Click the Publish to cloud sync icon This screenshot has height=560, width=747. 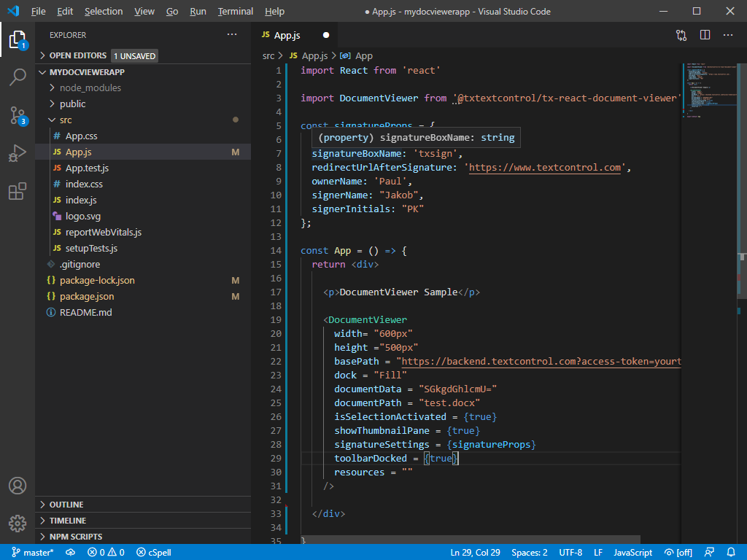coord(71,553)
